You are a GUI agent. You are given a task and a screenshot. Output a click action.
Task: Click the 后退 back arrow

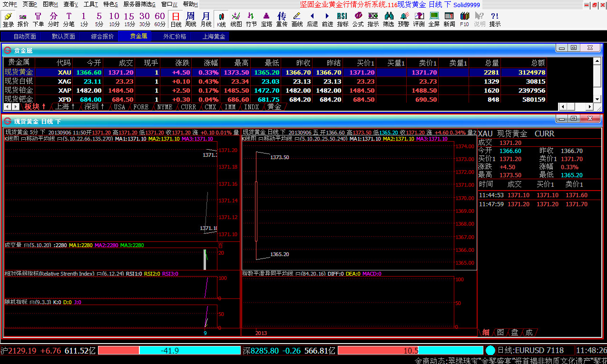[312, 19]
